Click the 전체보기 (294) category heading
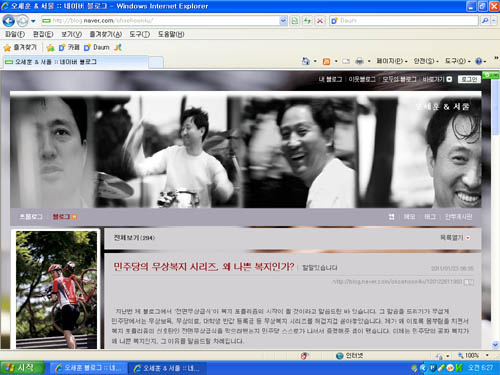The image size is (500, 375). [x=134, y=238]
